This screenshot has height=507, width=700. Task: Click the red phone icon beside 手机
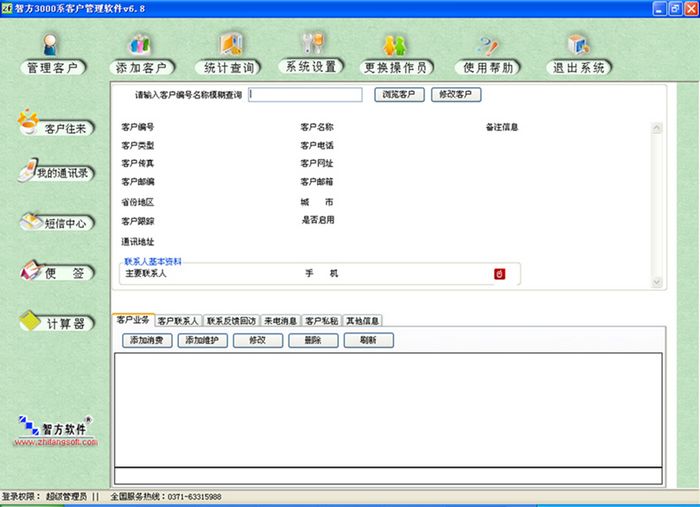(x=500, y=274)
